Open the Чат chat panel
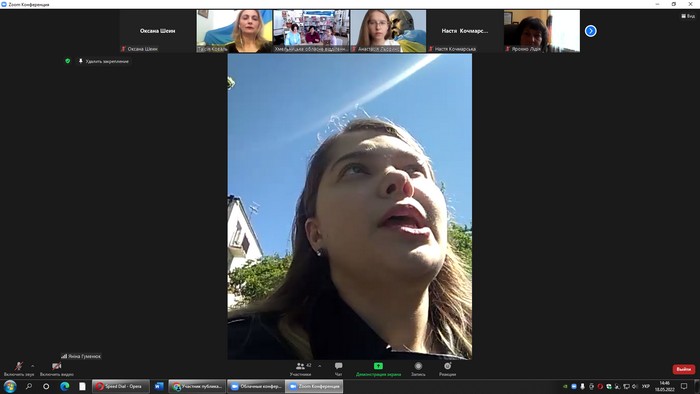The height and width of the screenshot is (394, 700). [x=338, y=369]
